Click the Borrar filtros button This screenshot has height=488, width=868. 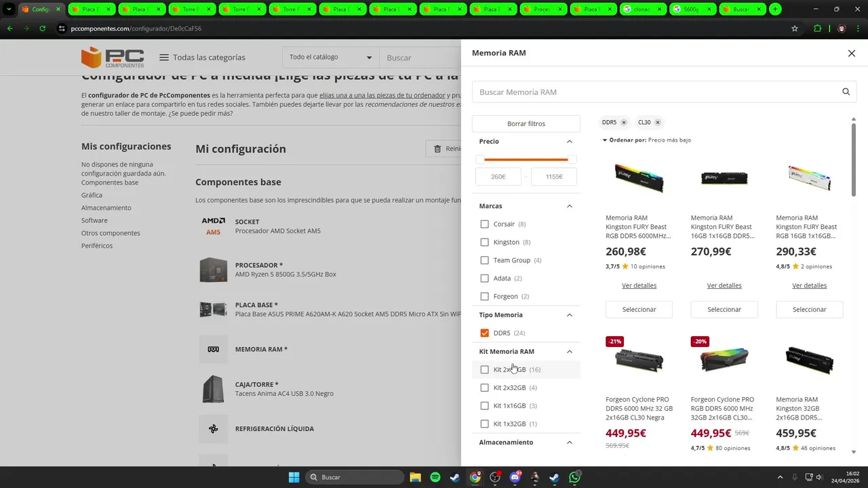click(526, 124)
